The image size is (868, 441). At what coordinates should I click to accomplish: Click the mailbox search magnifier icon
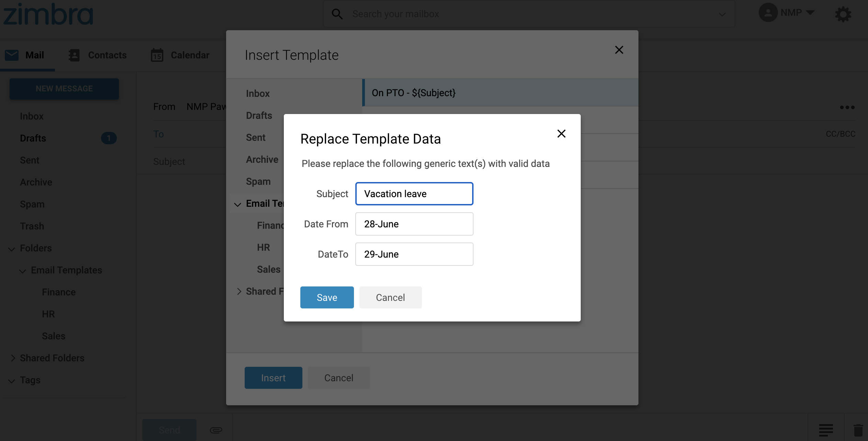click(x=337, y=14)
